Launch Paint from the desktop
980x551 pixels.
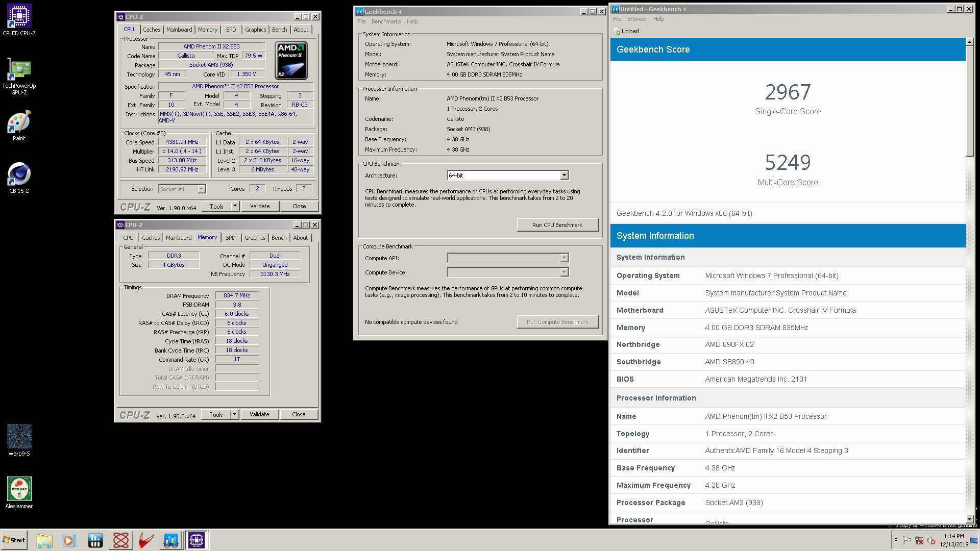click(19, 125)
